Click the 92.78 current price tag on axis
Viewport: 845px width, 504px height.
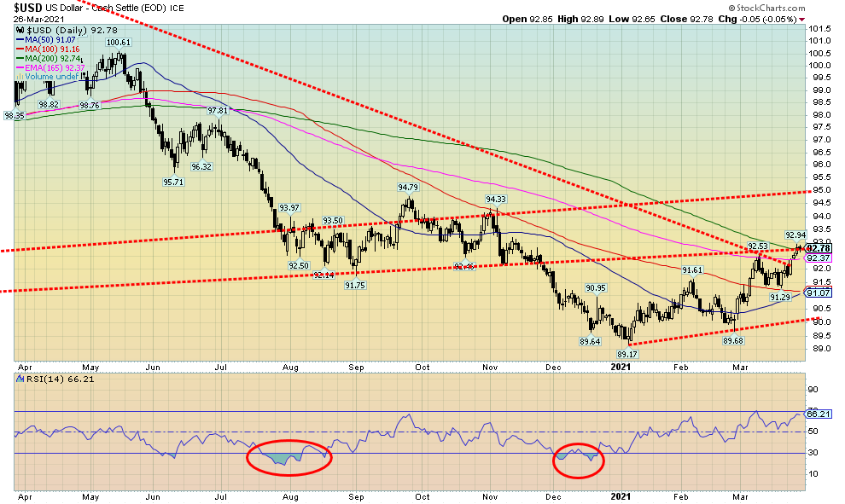[819, 248]
